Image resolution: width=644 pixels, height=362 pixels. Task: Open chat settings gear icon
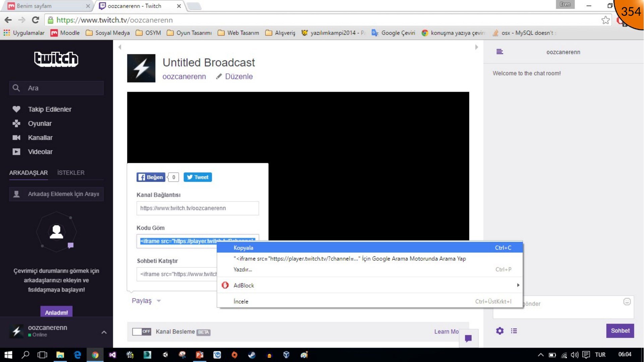[500, 331]
